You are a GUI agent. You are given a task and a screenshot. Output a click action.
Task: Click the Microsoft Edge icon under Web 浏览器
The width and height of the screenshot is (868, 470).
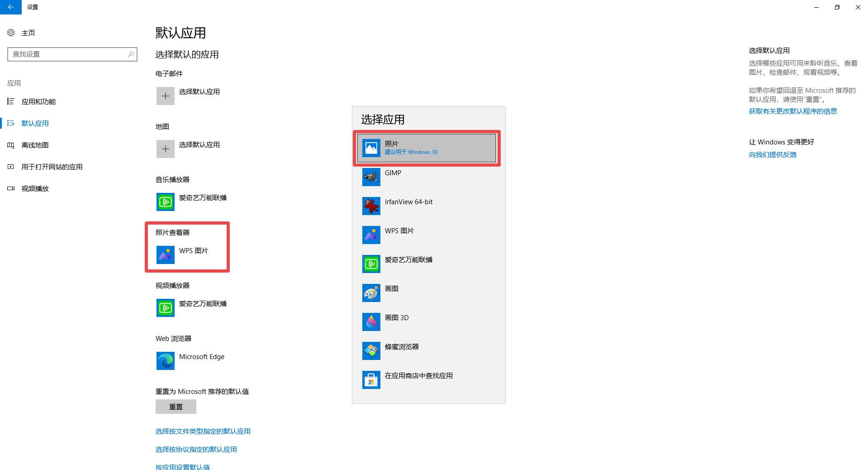pos(166,361)
